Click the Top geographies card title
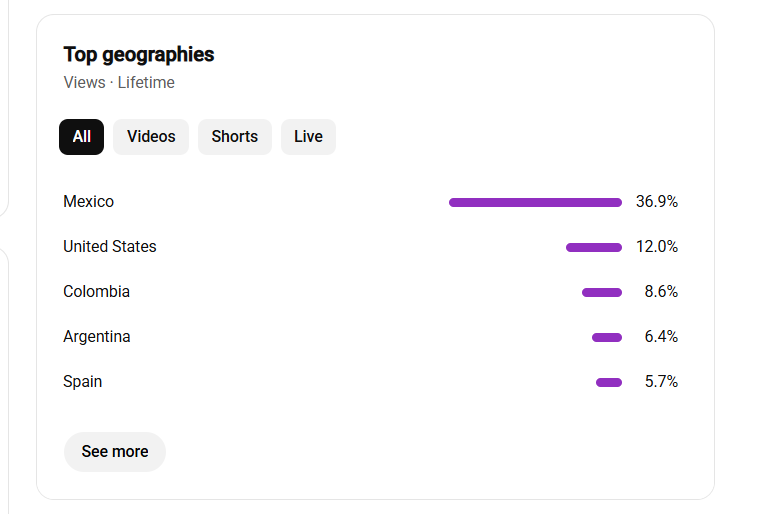 click(139, 55)
